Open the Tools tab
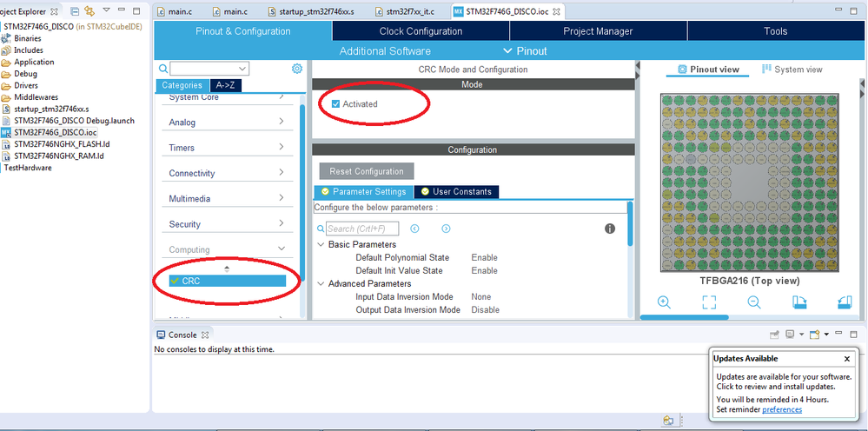 click(775, 31)
